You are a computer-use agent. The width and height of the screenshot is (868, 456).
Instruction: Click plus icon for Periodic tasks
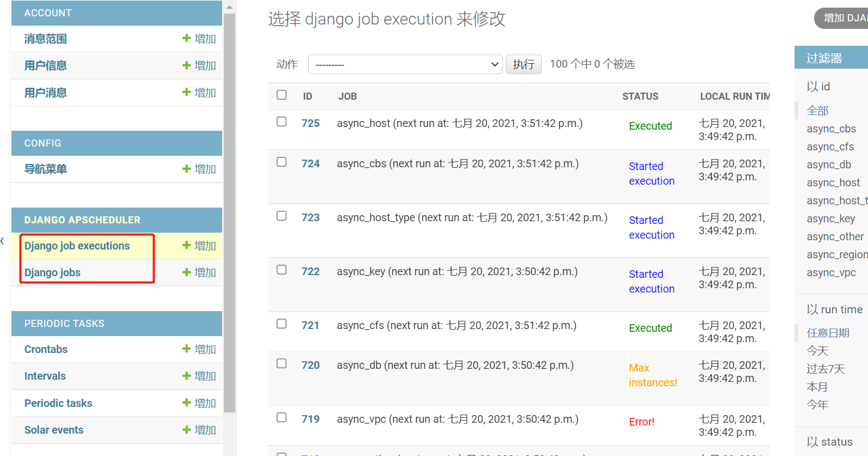[x=187, y=403]
